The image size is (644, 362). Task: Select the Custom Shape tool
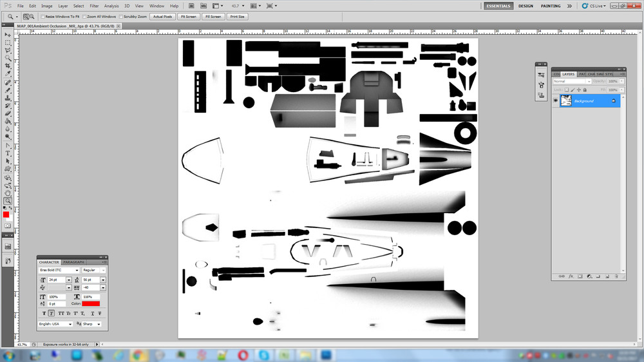coord(7,169)
